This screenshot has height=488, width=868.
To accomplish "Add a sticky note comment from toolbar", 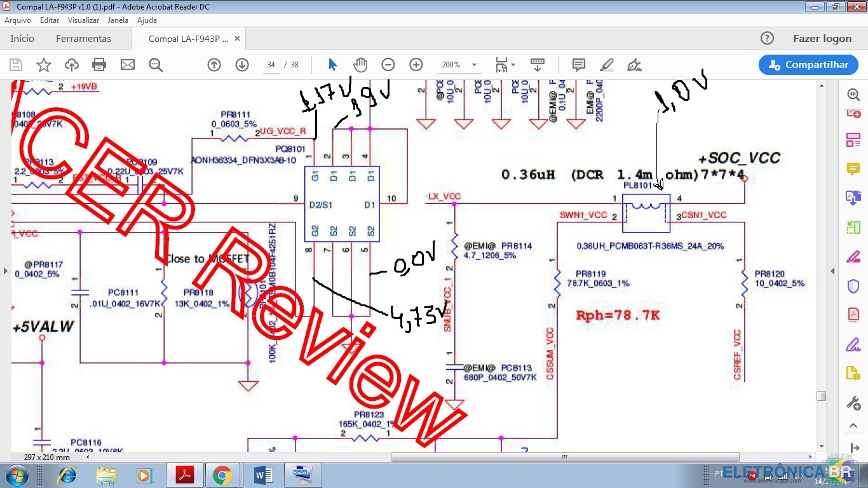I will pos(579,65).
